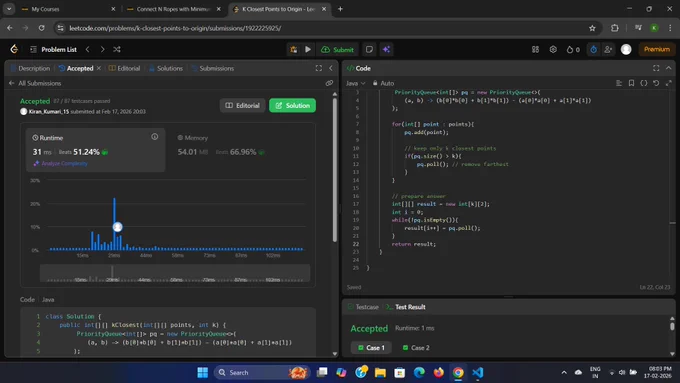The image size is (680, 383).
Task: Run the code with play icon
Action: pos(308,49)
